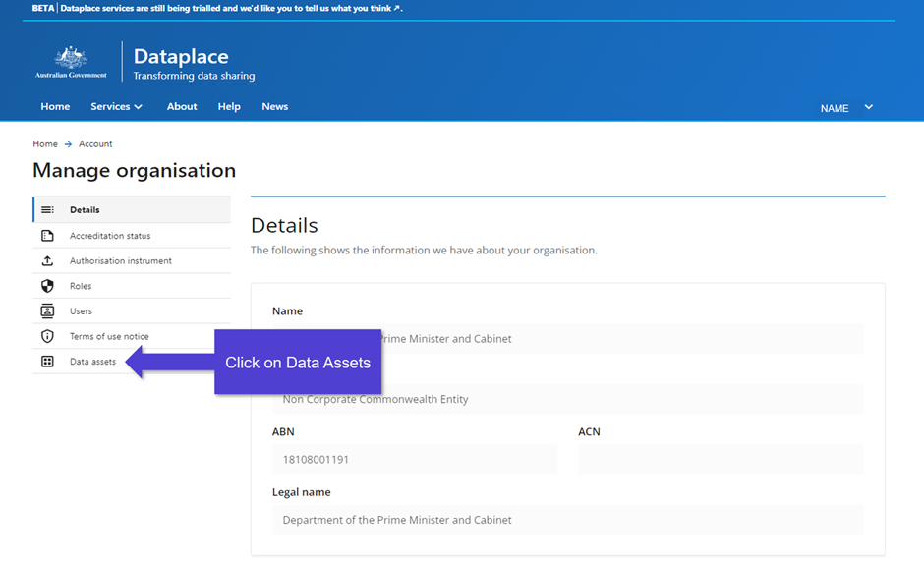Viewport: 924px width, 563px height.
Task: Open Authorisation instrument section
Action: (132, 261)
